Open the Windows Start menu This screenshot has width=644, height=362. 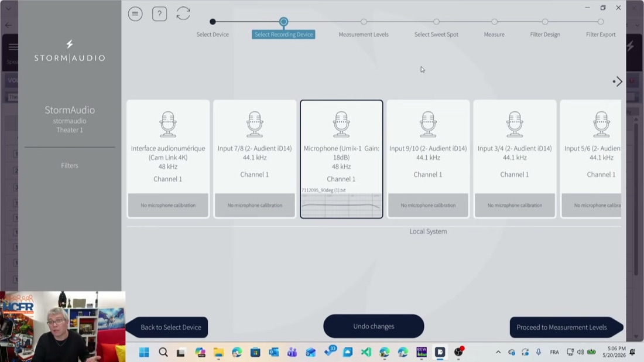[x=144, y=352]
